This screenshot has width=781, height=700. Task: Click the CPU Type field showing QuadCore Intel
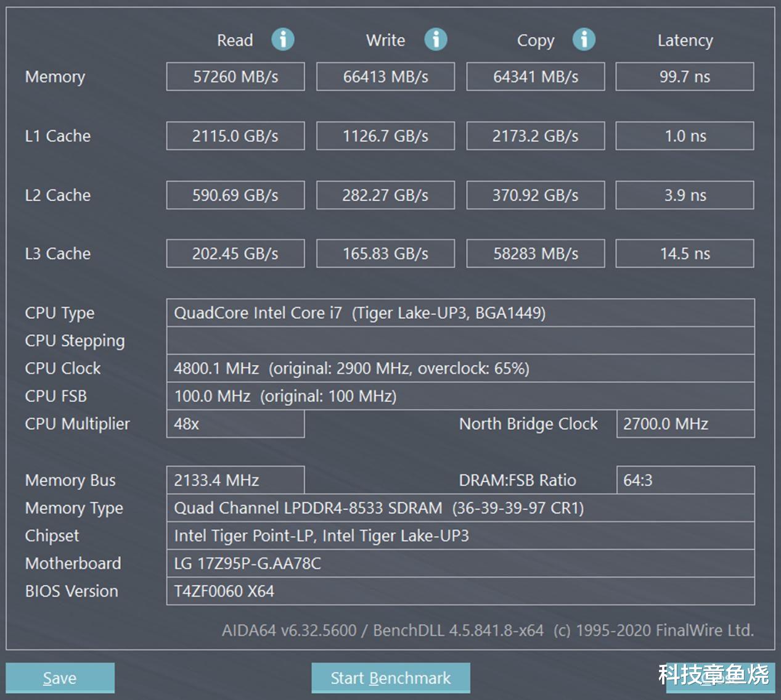click(x=460, y=313)
